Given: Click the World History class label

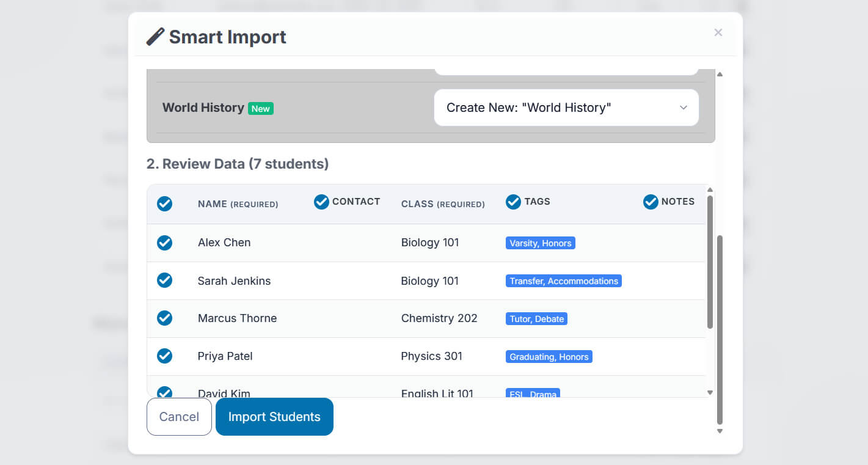Looking at the screenshot, I should (203, 108).
